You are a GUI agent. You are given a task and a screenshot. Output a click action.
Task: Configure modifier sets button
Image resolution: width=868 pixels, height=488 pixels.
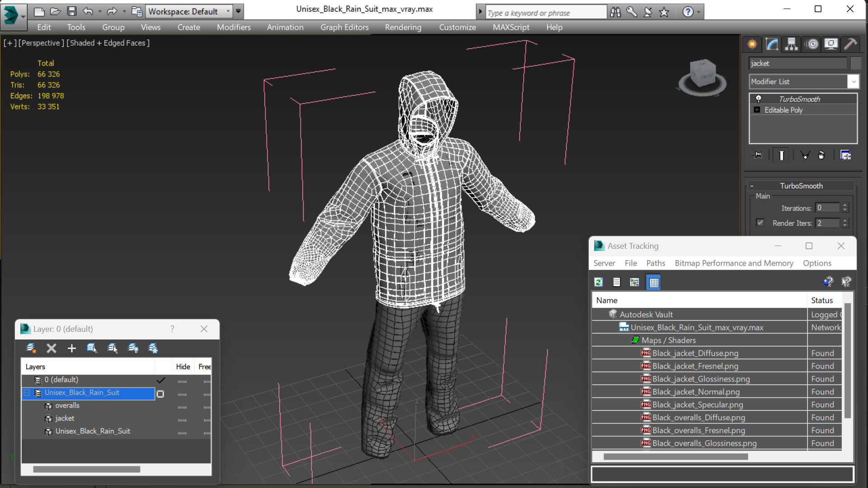pyautogui.click(x=845, y=155)
